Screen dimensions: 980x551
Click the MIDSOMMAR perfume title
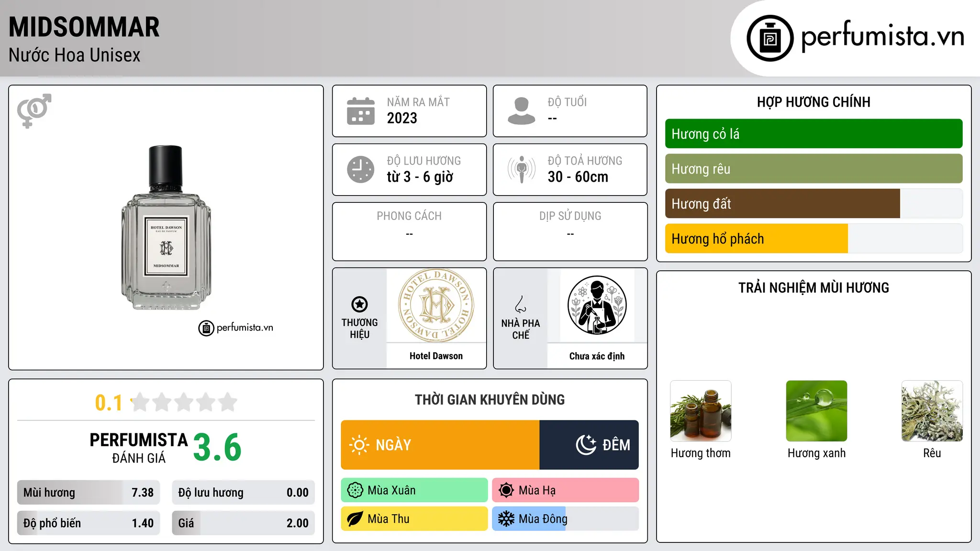(x=84, y=27)
